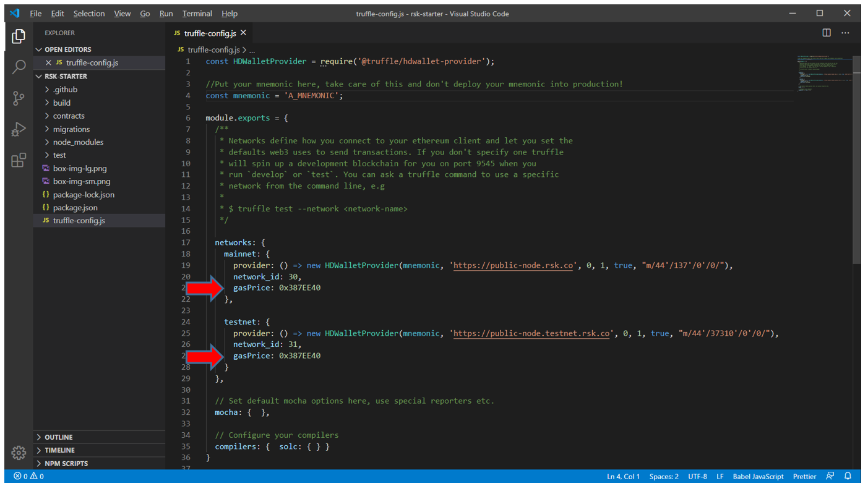Click UTF-8 encoding in status bar
868x486 pixels.
[x=697, y=476]
